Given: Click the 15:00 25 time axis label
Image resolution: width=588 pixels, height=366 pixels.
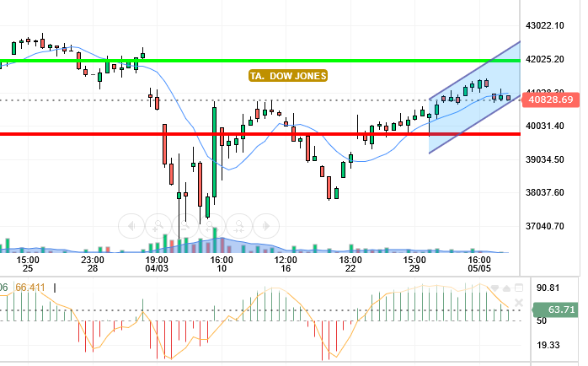Looking at the screenshot, I should click(28, 264).
